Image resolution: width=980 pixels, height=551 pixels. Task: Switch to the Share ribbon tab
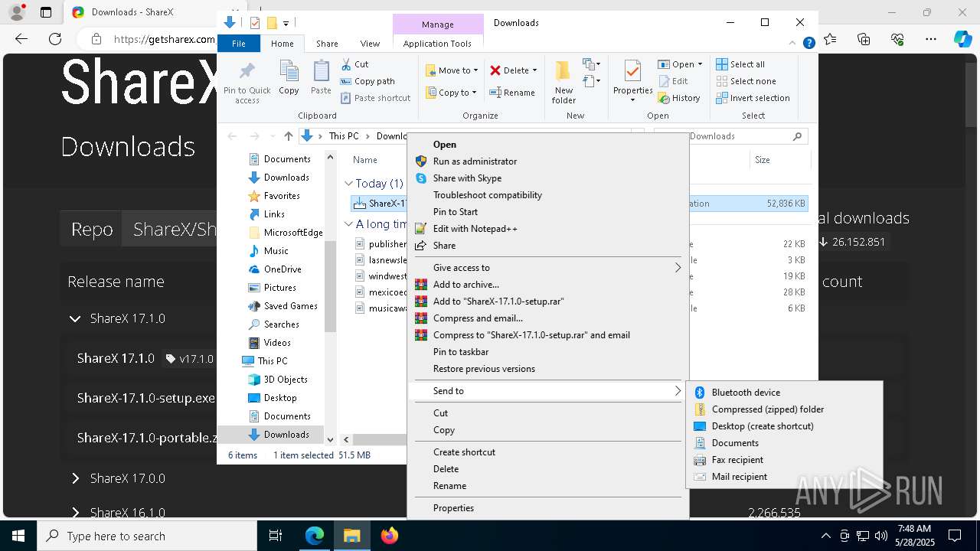coord(327,44)
